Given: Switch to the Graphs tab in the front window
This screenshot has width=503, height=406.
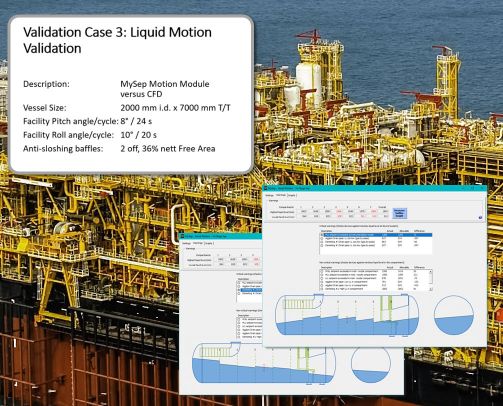Looking at the screenshot, I should [292, 195].
